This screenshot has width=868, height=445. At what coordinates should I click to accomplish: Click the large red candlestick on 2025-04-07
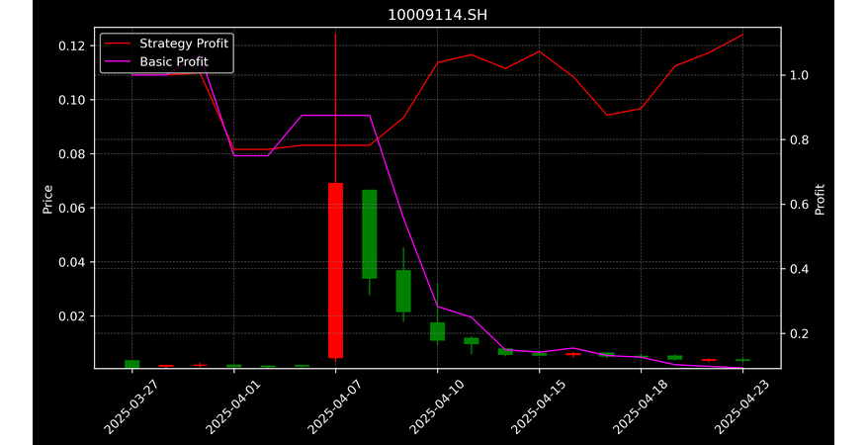coord(335,270)
